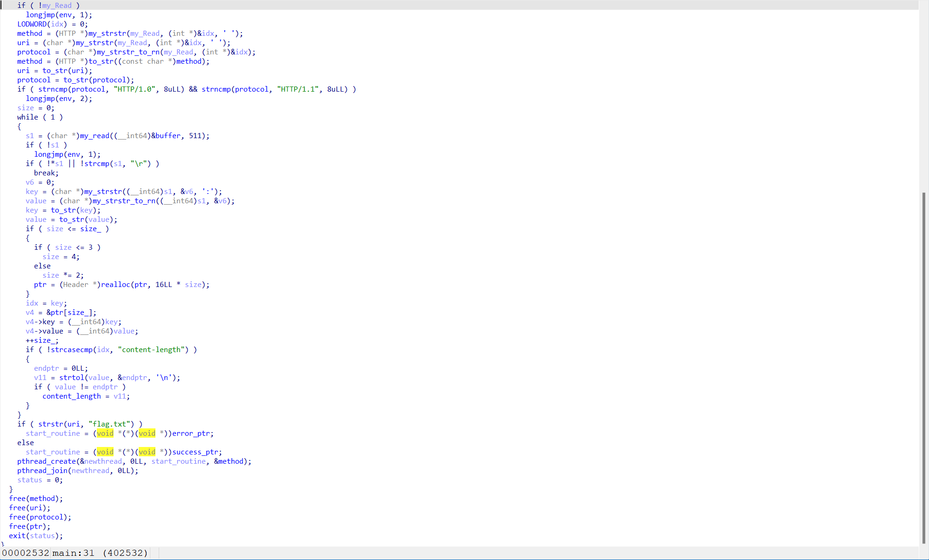Click the size *= 2 statement

tap(63, 275)
